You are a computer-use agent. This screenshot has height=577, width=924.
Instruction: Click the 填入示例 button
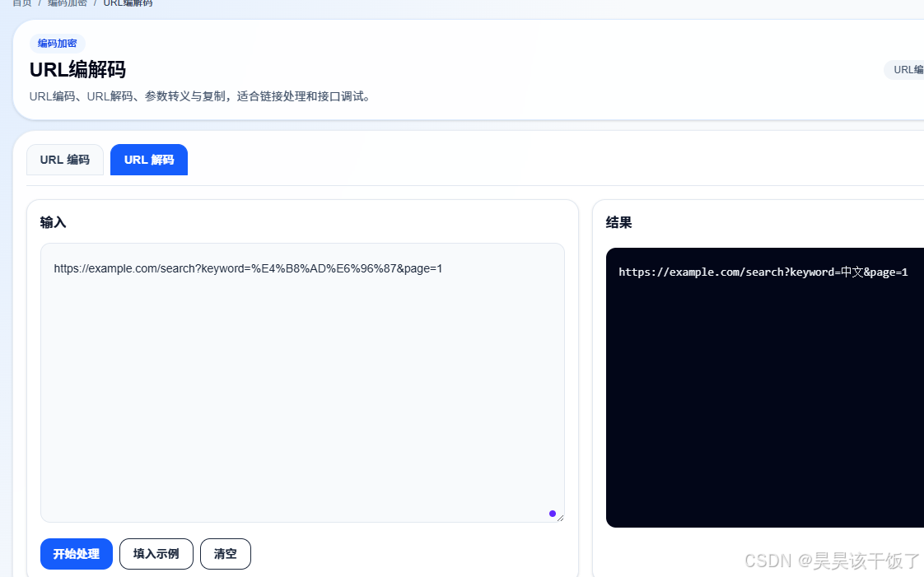tap(156, 554)
